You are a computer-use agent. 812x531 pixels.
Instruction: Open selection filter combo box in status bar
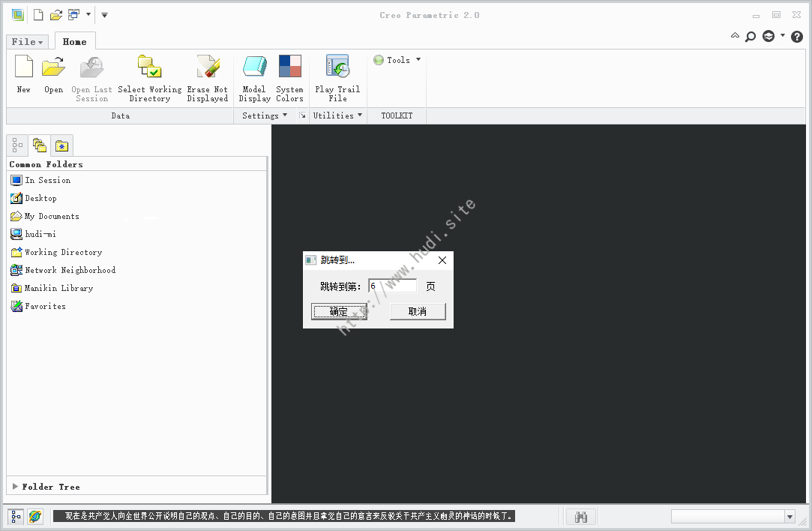[733, 516]
